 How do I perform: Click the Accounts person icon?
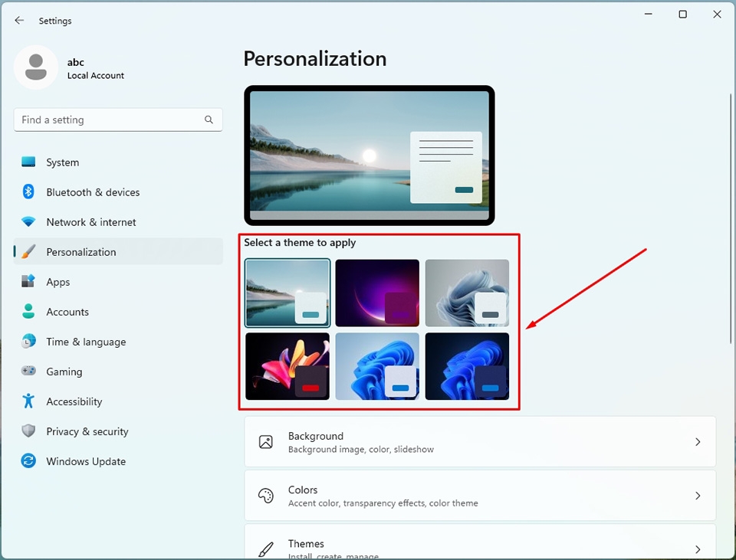28,312
